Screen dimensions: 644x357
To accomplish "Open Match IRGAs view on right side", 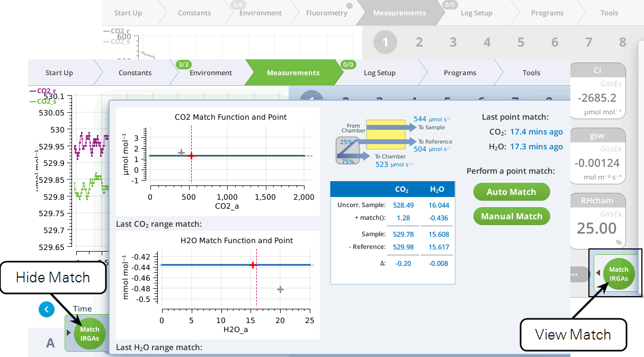I will (619, 273).
